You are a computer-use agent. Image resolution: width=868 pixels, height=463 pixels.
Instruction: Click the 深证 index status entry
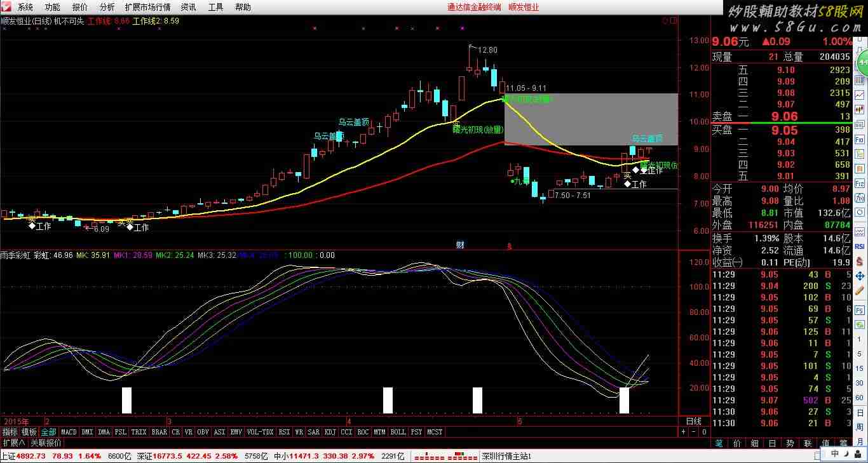tap(204, 456)
